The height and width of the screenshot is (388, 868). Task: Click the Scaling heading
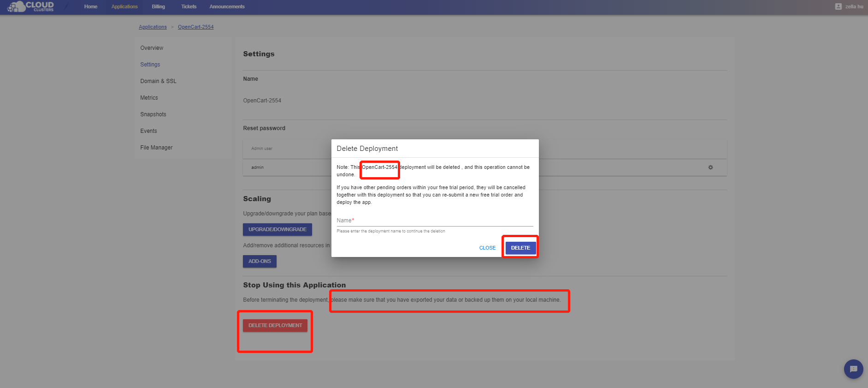257,199
